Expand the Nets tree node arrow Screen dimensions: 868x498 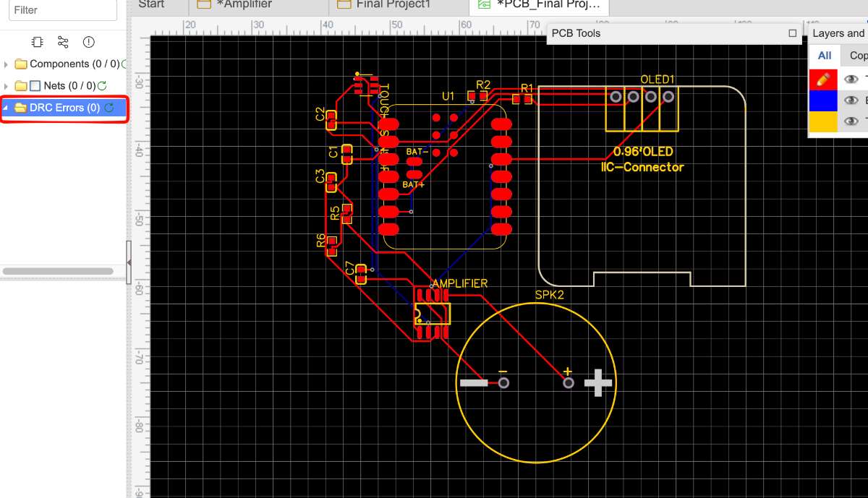7,86
